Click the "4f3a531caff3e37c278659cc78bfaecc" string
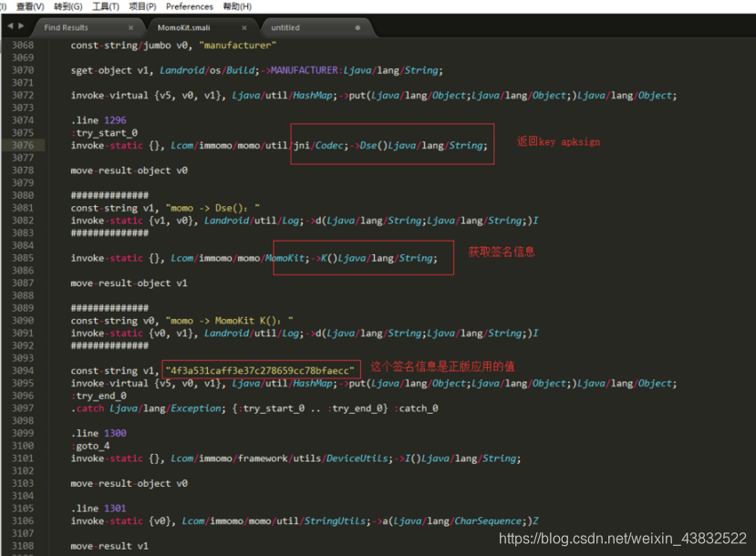 [260, 370]
